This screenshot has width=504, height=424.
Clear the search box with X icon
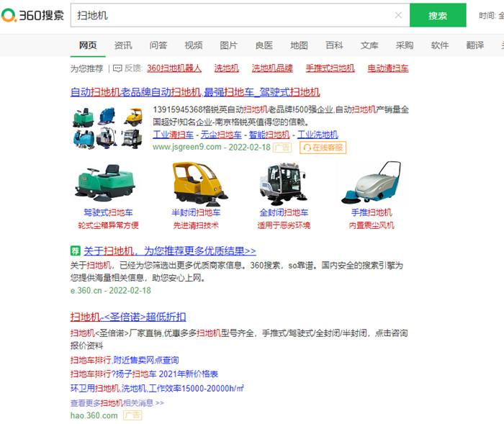398,15
